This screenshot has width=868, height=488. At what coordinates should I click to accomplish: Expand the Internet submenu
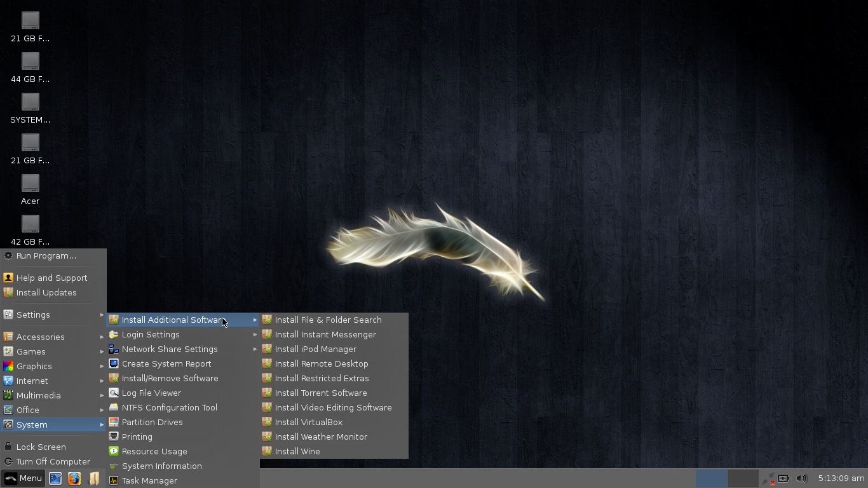[53, 381]
